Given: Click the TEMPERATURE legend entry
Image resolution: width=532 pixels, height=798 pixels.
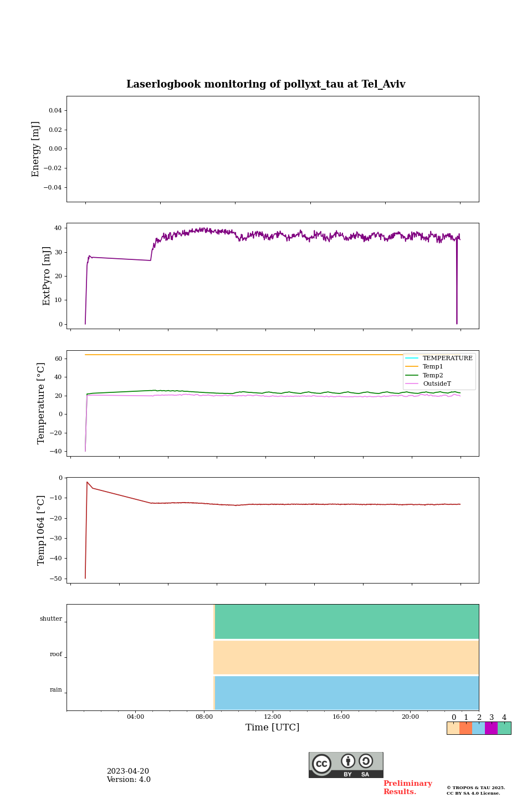Looking at the screenshot, I should (x=439, y=358).
